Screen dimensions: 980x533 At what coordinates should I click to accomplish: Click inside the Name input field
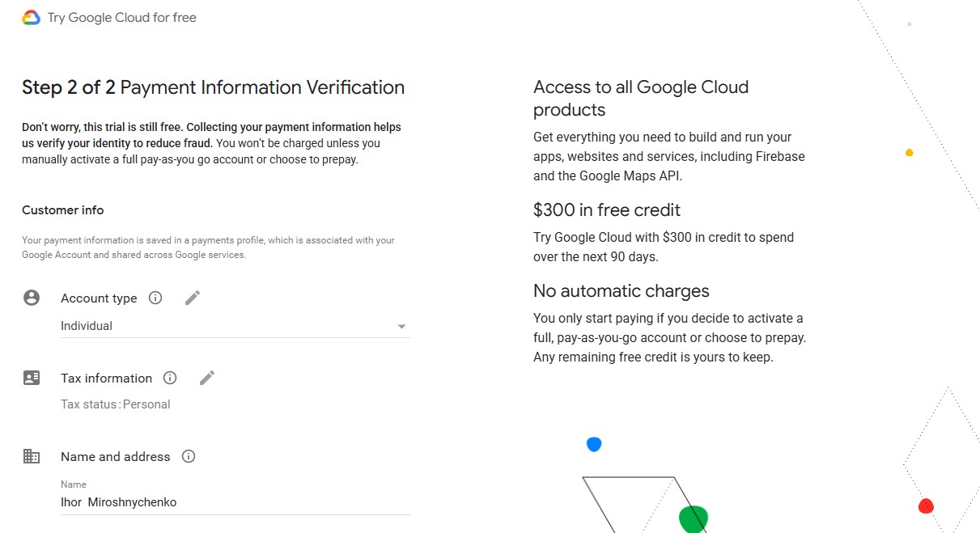point(235,501)
